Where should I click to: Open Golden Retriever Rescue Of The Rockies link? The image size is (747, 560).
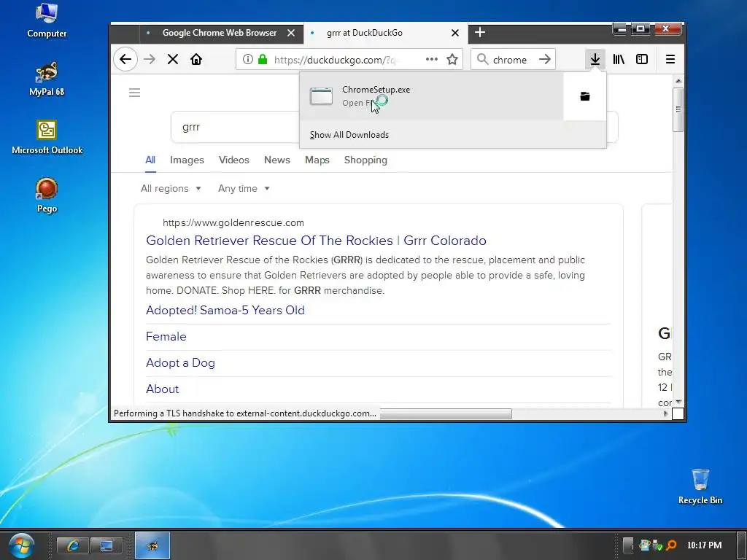pos(316,241)
